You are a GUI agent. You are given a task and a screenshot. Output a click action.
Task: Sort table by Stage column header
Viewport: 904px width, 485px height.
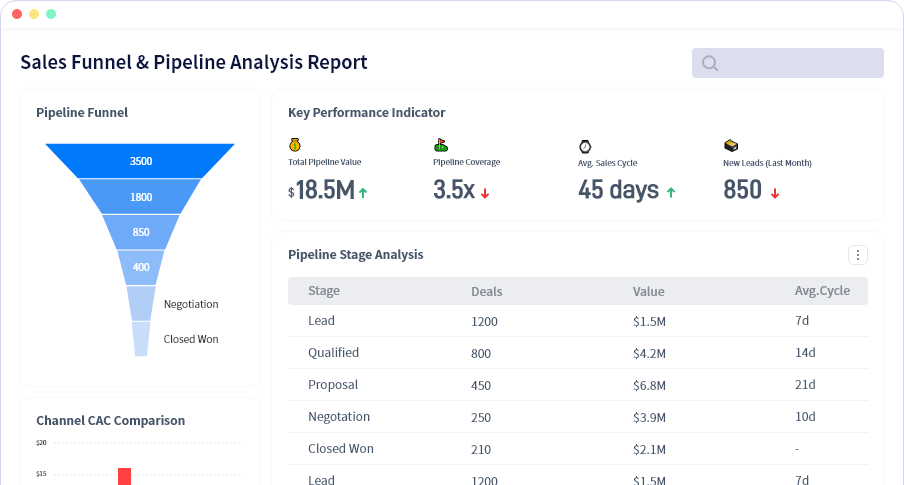(324, 291)
